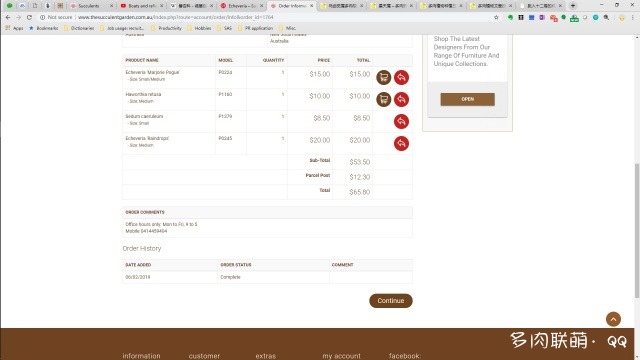Click product name Echeveria 'Raindrops'
Image resolution: width=640 pixels, height=360 pixels.
[147, 138]
